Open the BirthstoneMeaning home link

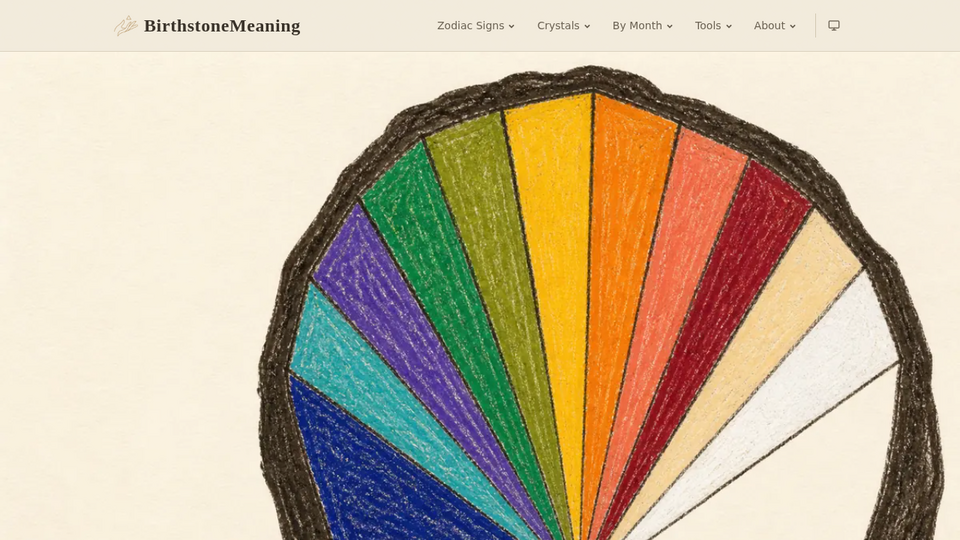coord(207,26)
